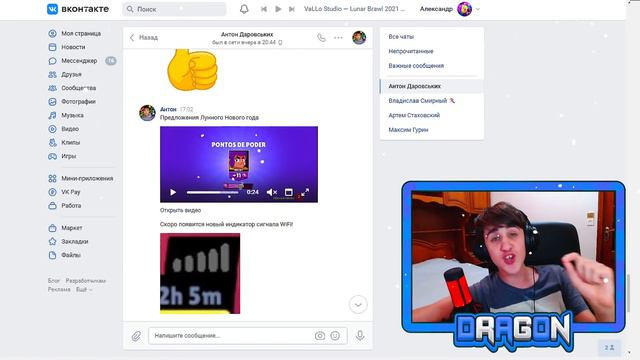Viewport: 640px width, 360px height.
Task: Click the Работа briefcase icon
Action: click(x=52, y=206)
